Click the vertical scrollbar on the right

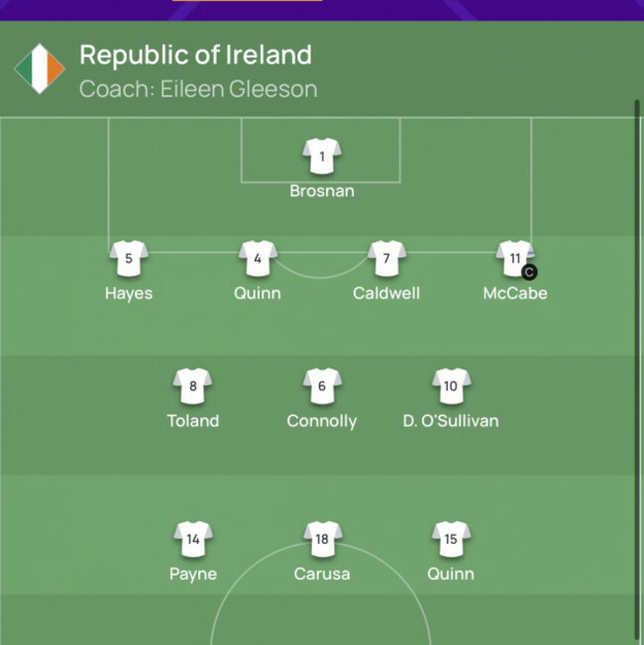[637, 367]
